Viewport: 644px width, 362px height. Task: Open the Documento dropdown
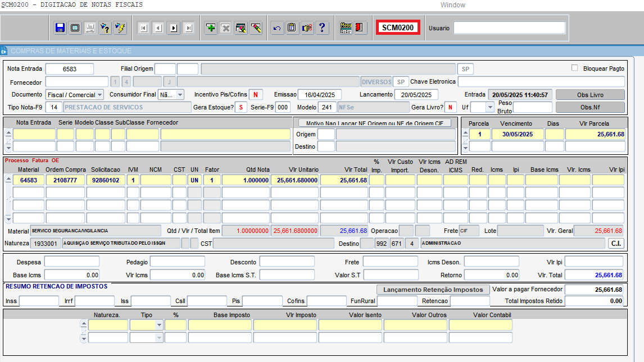pyautogui.click(x=100, y=95)
